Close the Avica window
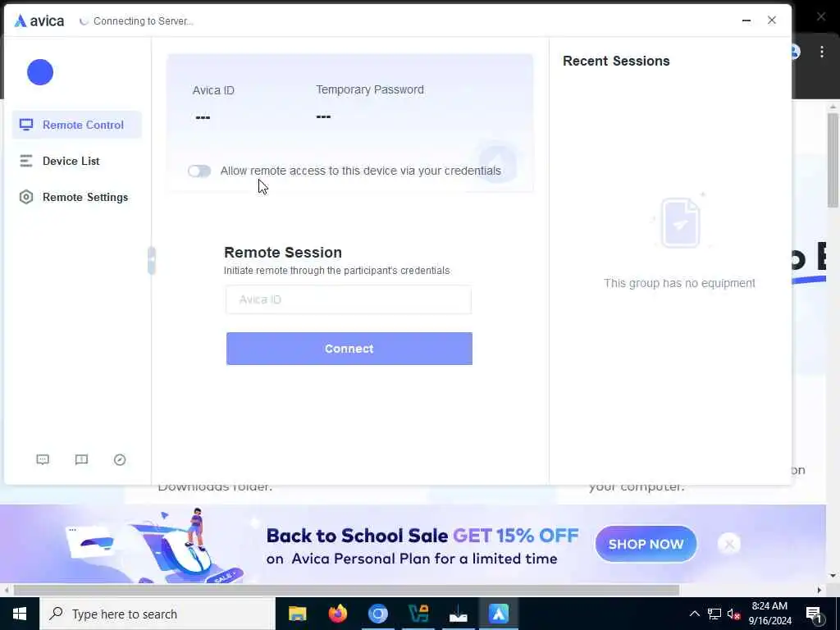Image resolution: width=840 pixels, height=630 pixels. 772,21
